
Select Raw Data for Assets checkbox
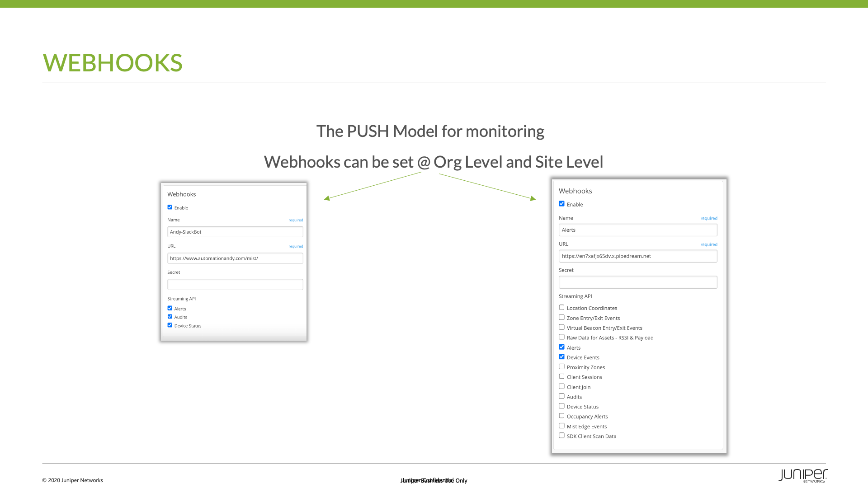(x=561, y=337)
